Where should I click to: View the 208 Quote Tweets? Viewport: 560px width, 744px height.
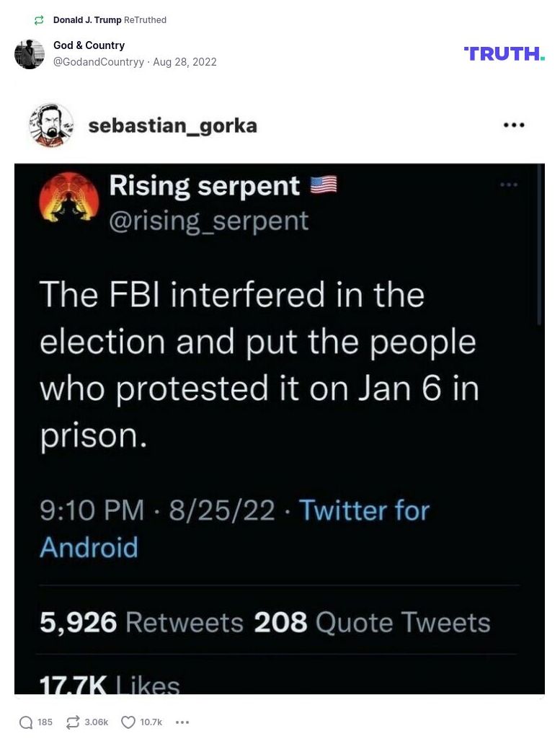pyautogui.click(x=372, y=622)
